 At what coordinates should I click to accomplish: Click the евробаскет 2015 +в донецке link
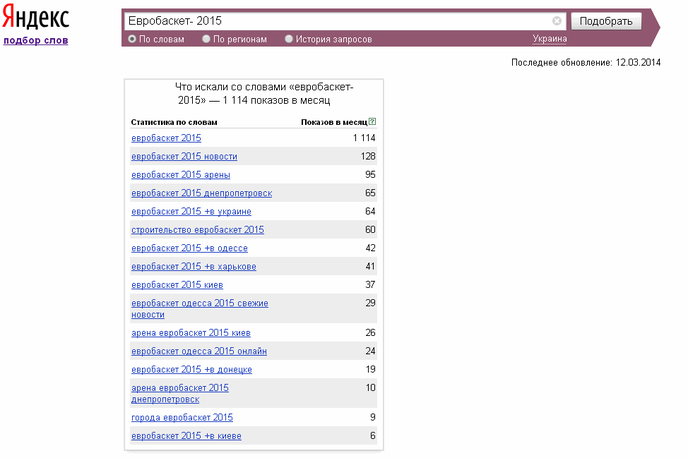tap(191, 370)
